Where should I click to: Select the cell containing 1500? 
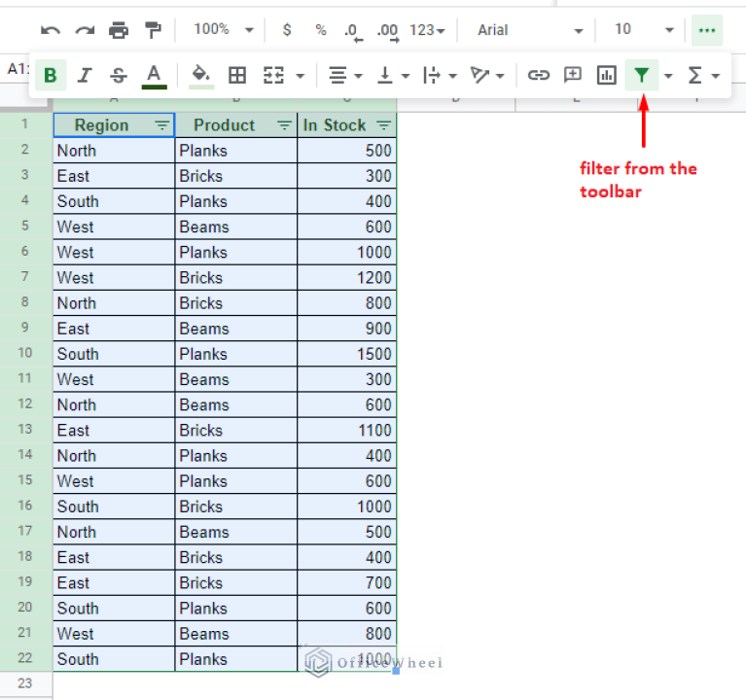tap(347, 354)
